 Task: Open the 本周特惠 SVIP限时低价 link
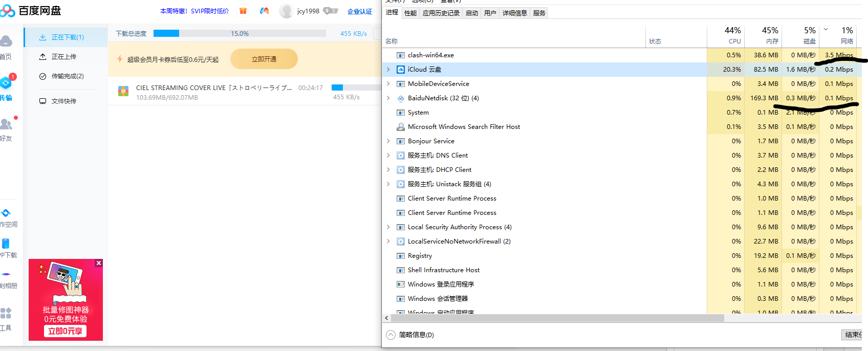(x=194, y=11)
